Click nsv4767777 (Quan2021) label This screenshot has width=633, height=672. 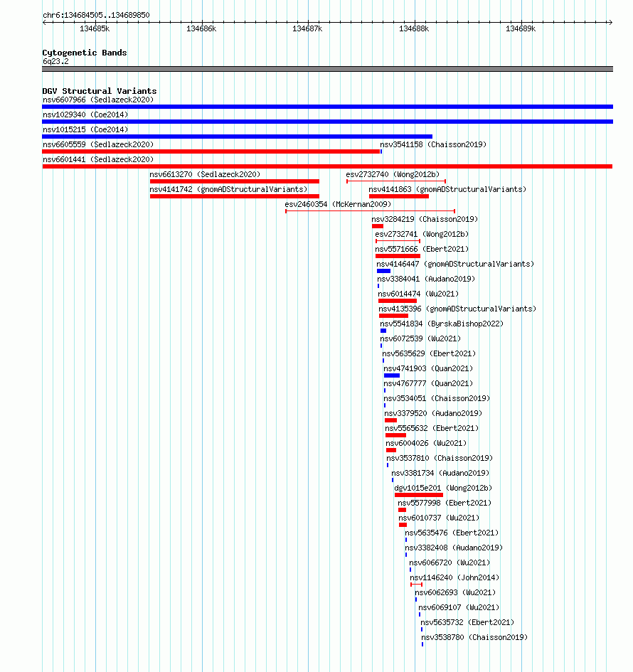coord(428,383)
